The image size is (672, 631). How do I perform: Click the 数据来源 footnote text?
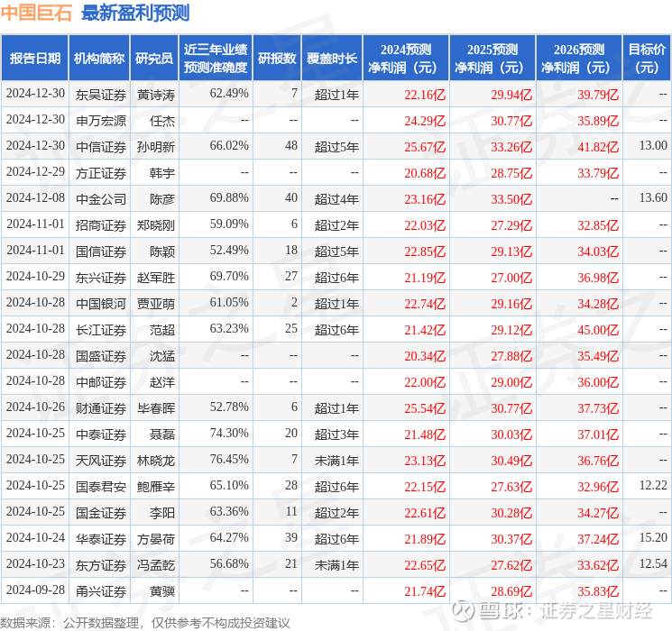tap(145, 623)
